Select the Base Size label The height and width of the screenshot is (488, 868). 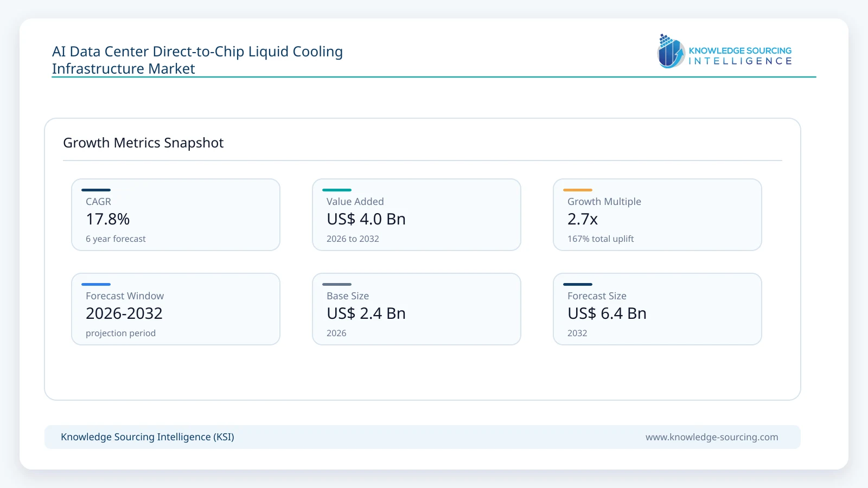[348, 296]
